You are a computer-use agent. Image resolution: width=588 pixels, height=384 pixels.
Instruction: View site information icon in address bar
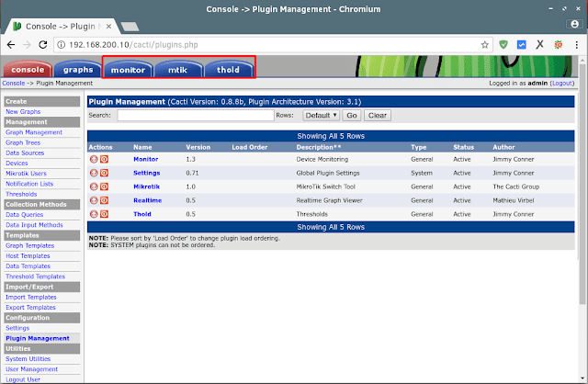pyautogui.click(x=61, y=45)
